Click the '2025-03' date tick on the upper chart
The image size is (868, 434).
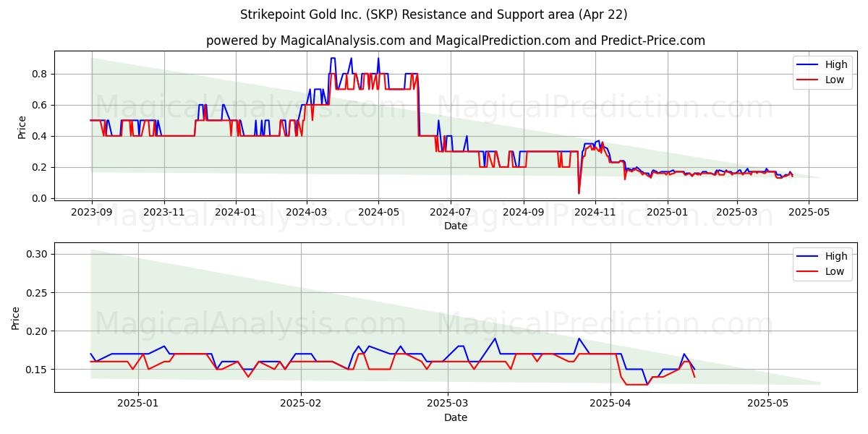pyautogui.click(x=737, y=213)
